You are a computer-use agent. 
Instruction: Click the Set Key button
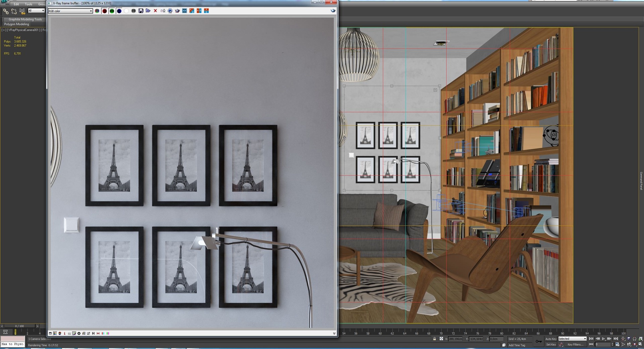pyautogui.click(x=551, y=344)
